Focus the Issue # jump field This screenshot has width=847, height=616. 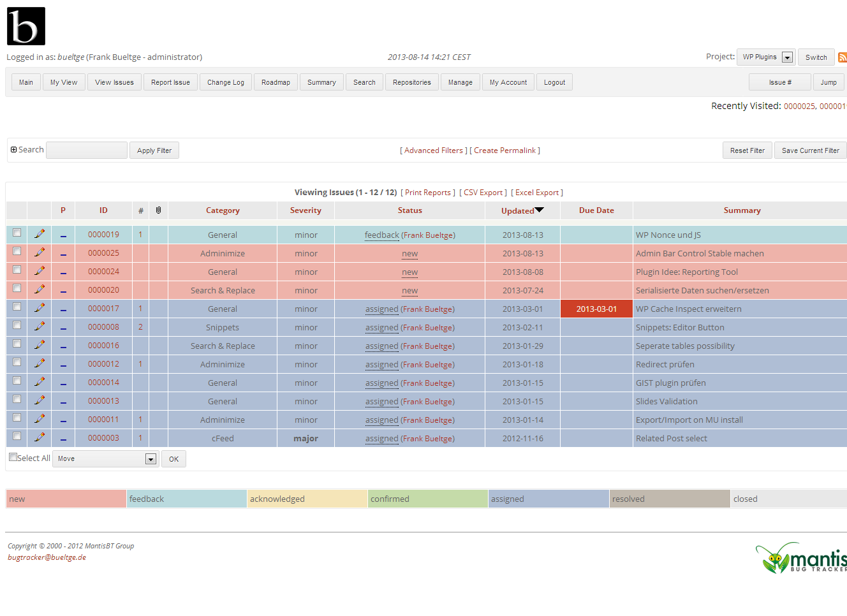click(780, 82)
